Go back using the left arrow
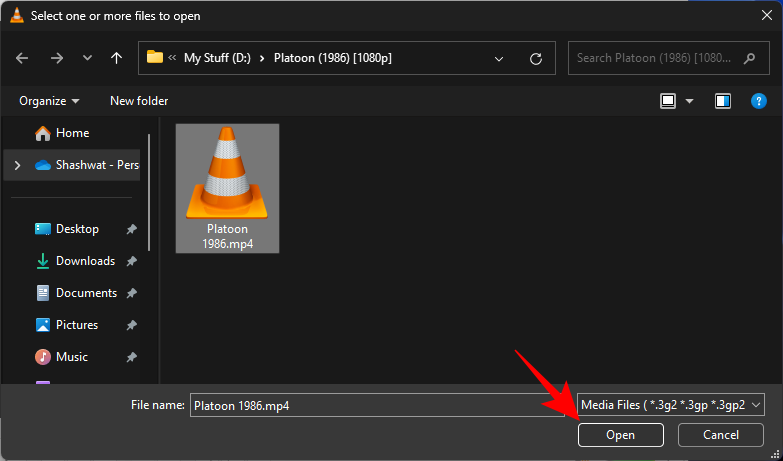 [22, 58]
